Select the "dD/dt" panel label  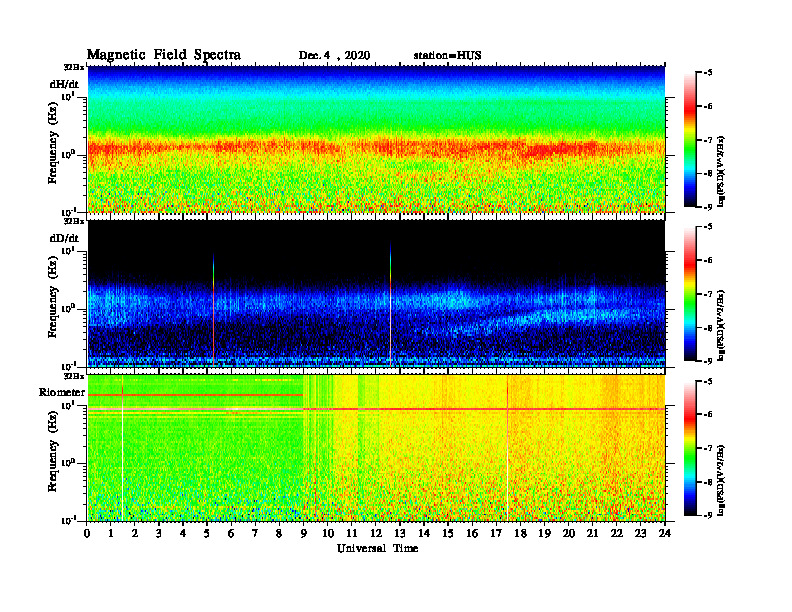point(64,238)
